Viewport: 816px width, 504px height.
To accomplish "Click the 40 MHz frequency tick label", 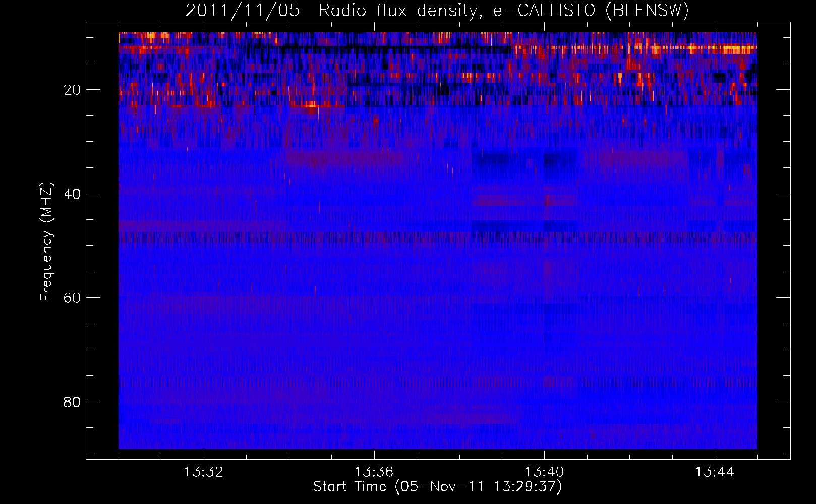I will point(72,194).
